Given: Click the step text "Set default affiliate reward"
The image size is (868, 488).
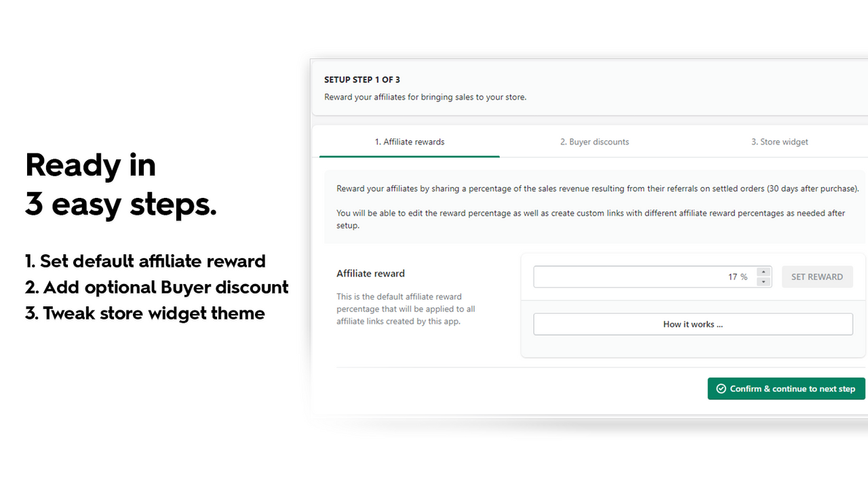Looking at the screenshot, I should (145, 261).
